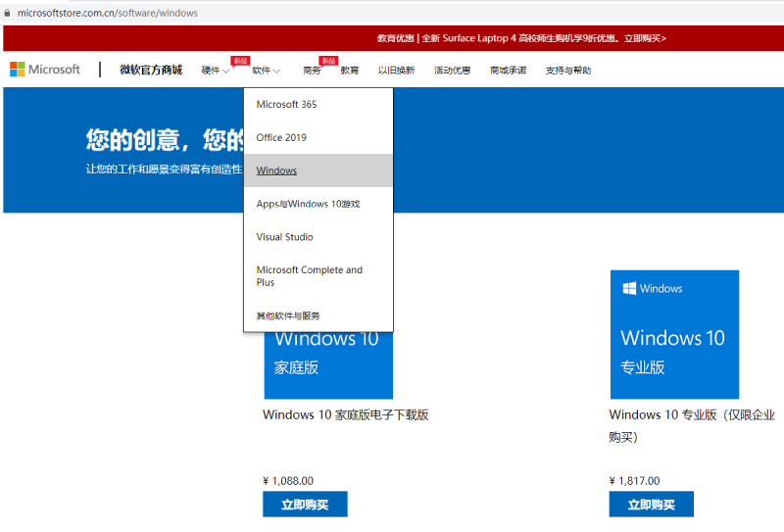This screenshot has height=532, width=784.
Task: Choose Visual Studio in software menu
Action: click(318, 237)
